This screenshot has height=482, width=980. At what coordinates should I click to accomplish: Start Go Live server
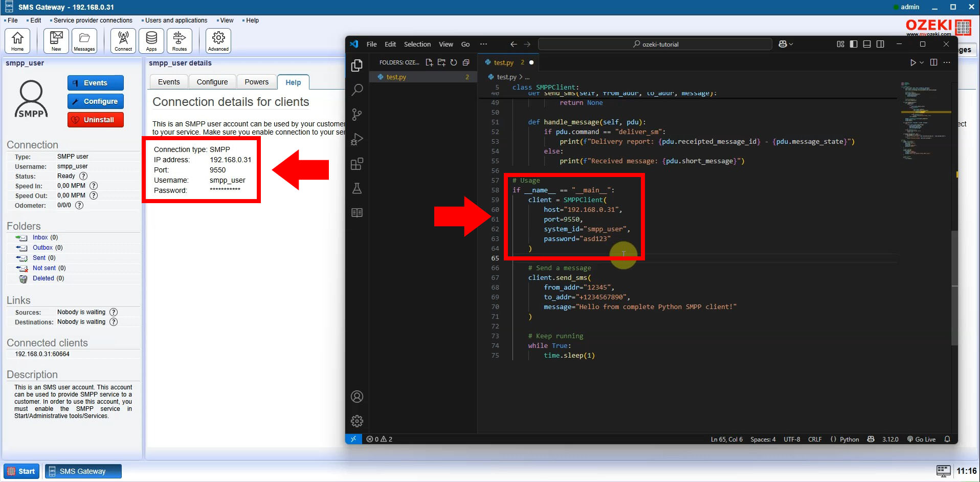click(x=921, y=439)
